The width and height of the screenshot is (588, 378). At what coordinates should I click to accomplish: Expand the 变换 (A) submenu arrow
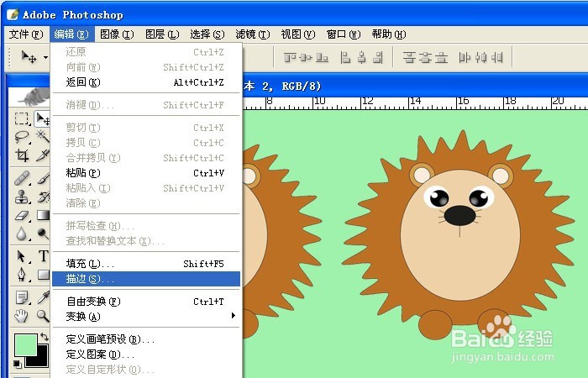click(234, 315)
